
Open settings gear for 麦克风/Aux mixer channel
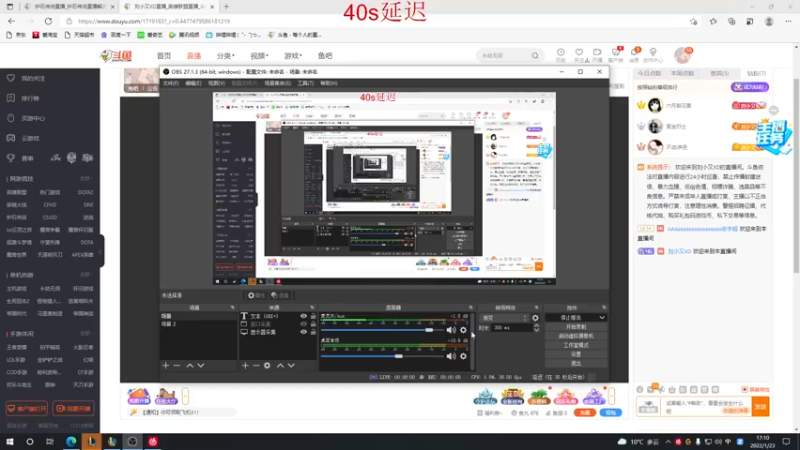[x=463, y=330]
